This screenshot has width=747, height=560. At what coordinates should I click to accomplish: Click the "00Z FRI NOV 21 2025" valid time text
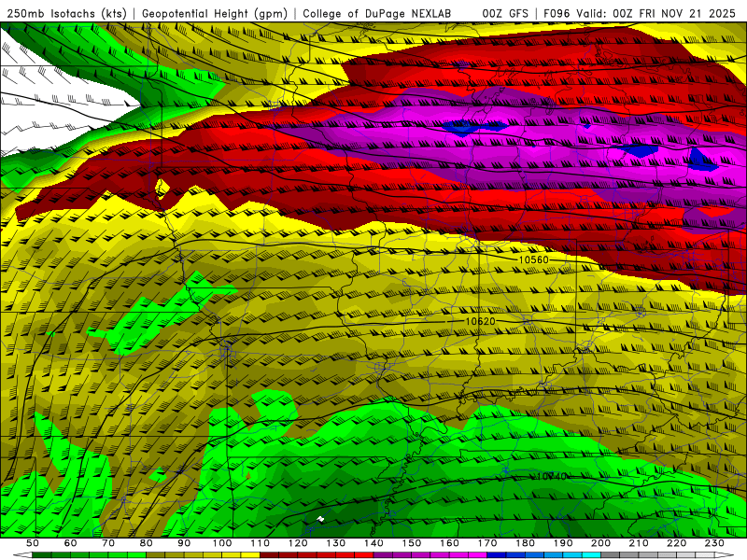click(674, 13)
